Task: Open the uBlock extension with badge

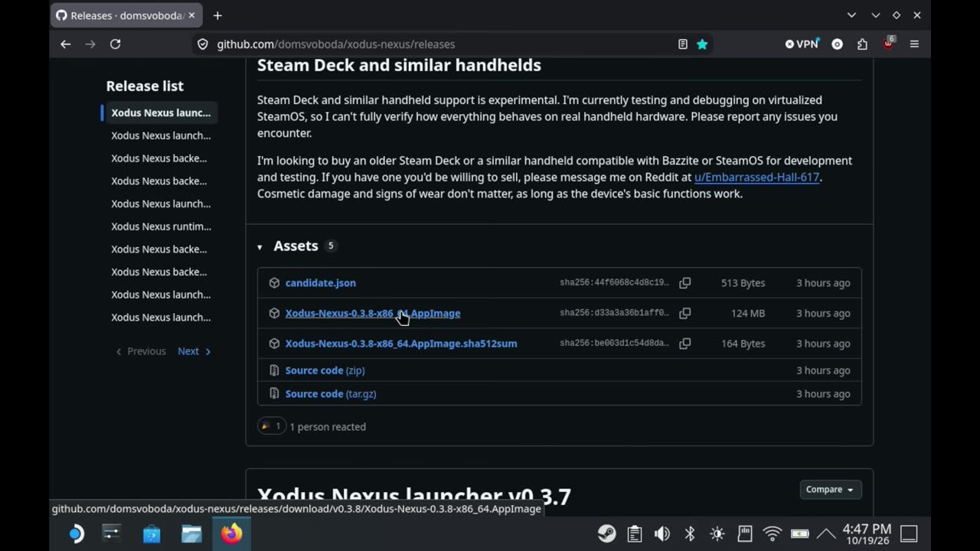Action: [x=888, y=43]
